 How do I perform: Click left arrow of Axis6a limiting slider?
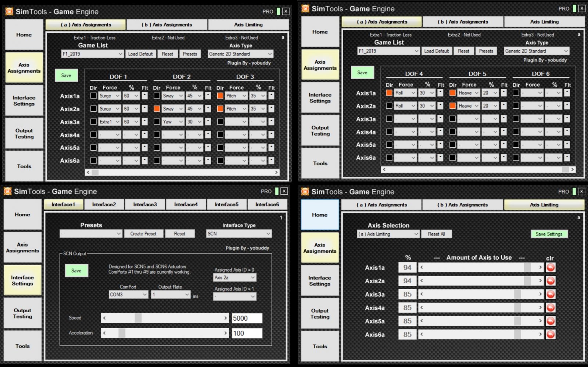[x=422, y=334]
